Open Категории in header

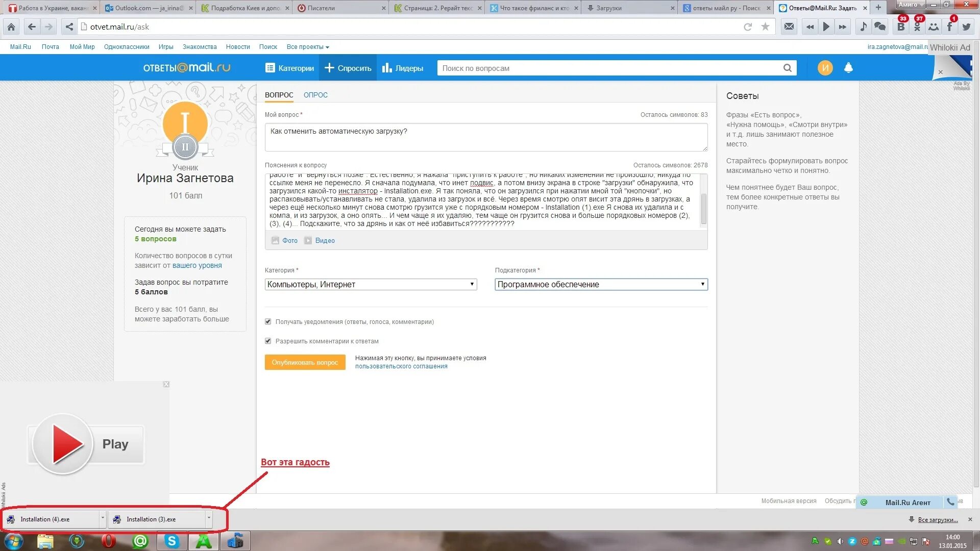(x=289, y=68)
